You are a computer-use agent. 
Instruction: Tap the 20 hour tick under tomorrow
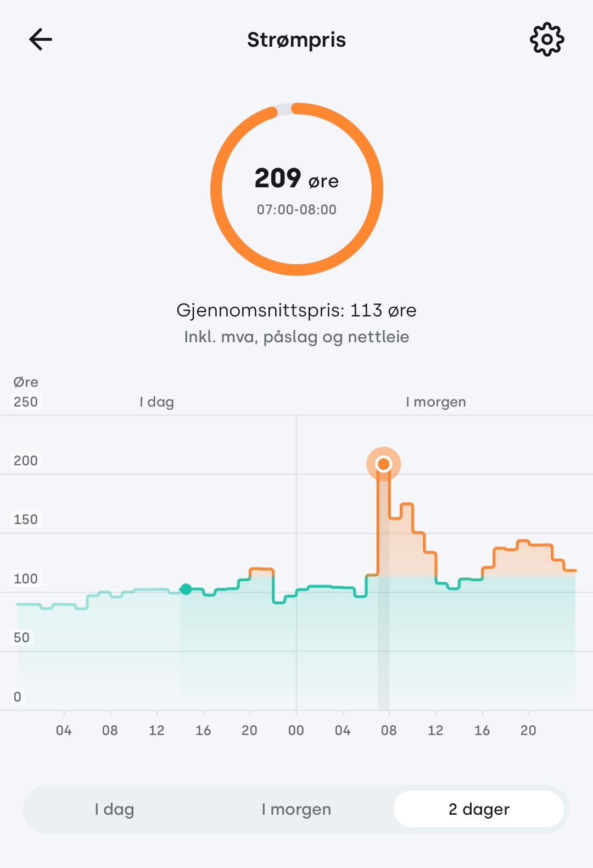pyautogui.click(x=528, y=730)
